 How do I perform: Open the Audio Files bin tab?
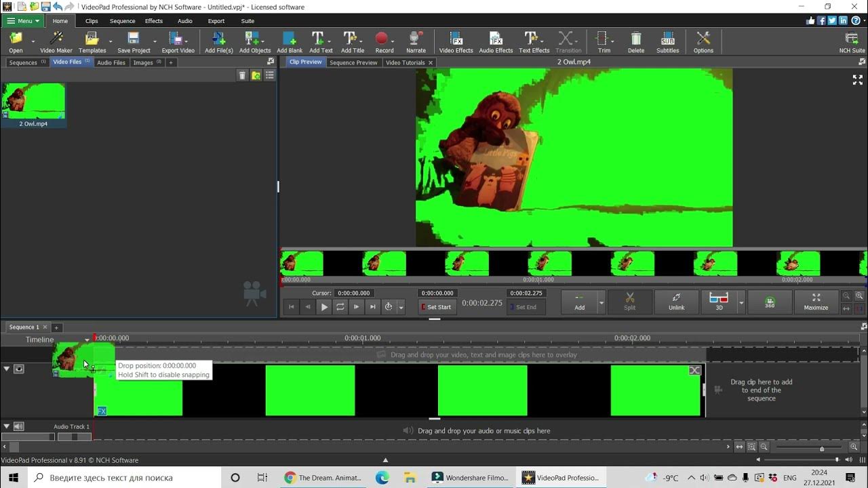(x=111, y=62)
